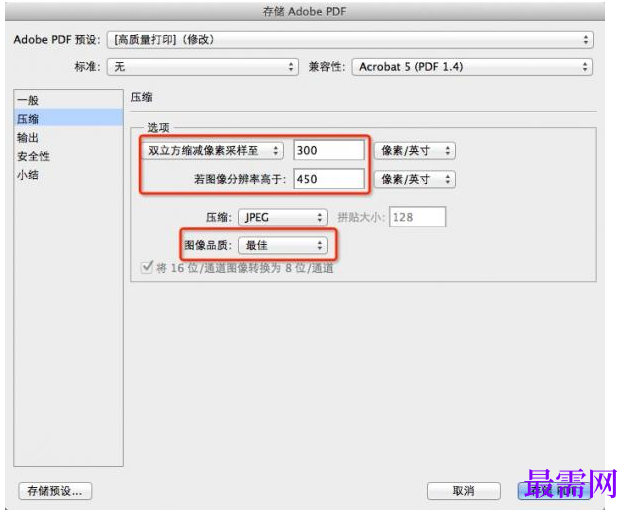
Task: Open the 双立方缩减像素采样至 dropdown
Action: pyautogui.click(x=213, y=150)
